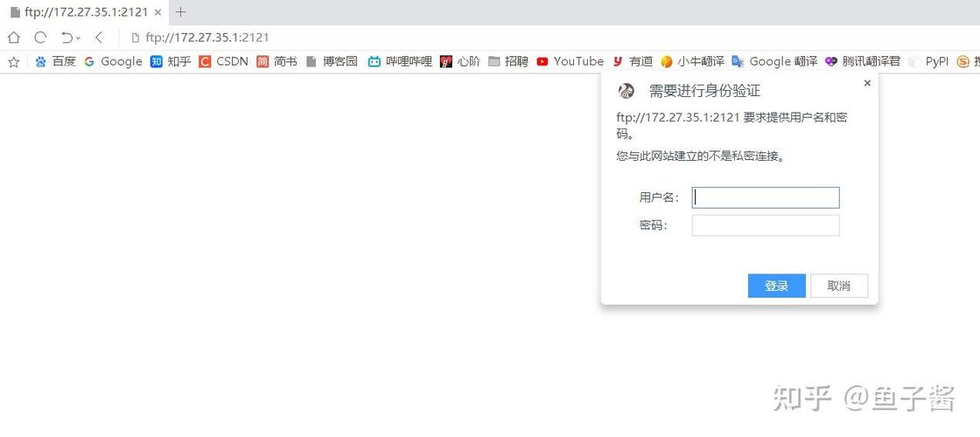980x437 pixels.
Task: Click the address bar URL field
Action: click(206, 38)
